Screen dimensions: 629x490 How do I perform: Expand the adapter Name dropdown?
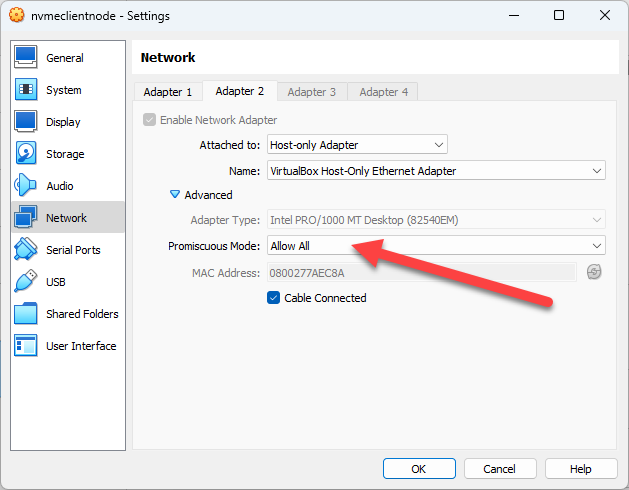click(x=435, y=171)
